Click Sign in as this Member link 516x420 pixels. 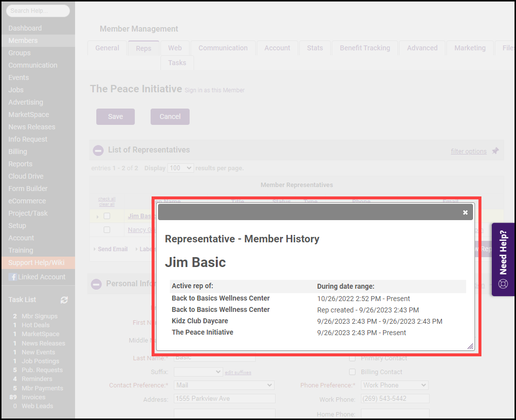214,90
